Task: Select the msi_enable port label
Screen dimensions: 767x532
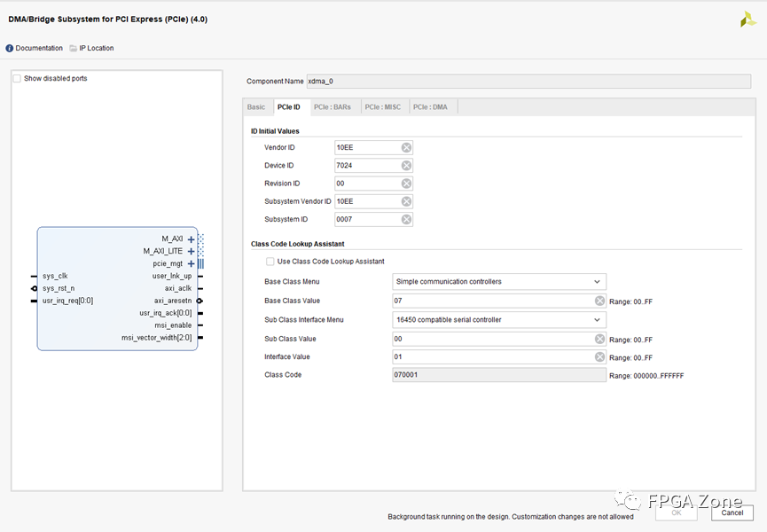Action: 173,325
